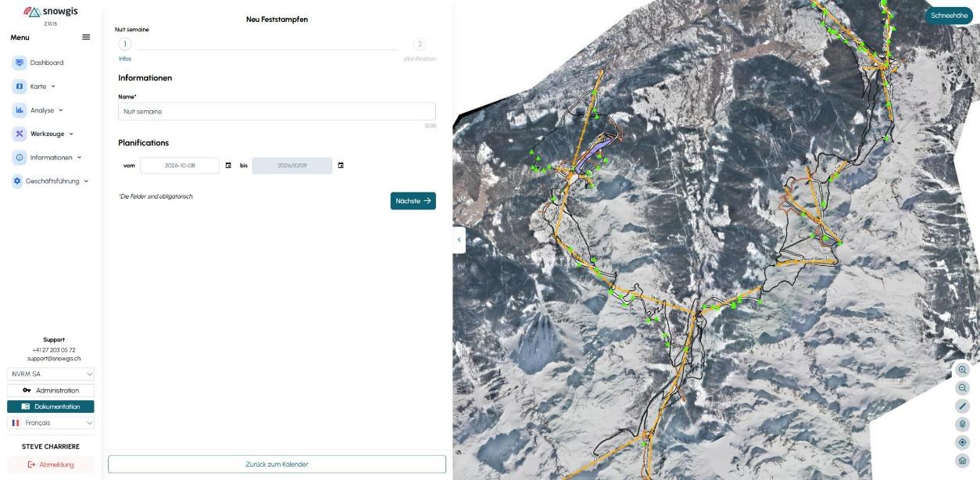The image size is (980, 480).
Task: Open the map layers tool
Action: tap(963, 424)
